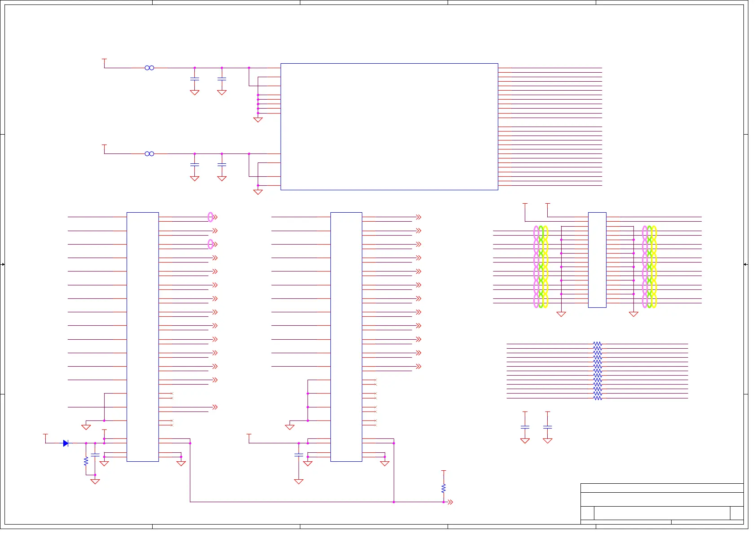Select the capacitor next to the diode's resistor
Image resolution: width=756 pixels, height=534 pixels.
tap(95, 455)
